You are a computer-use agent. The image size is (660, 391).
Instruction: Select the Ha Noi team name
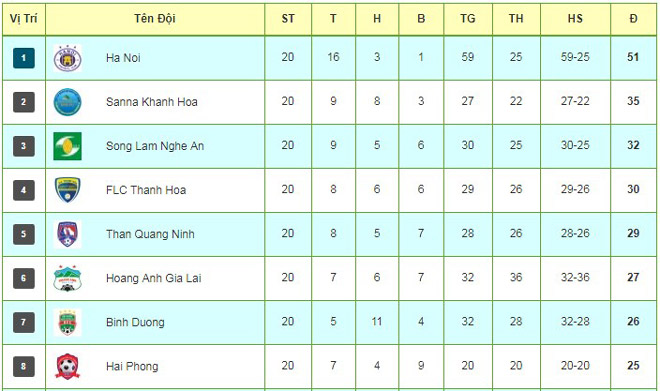pos(123,58)
